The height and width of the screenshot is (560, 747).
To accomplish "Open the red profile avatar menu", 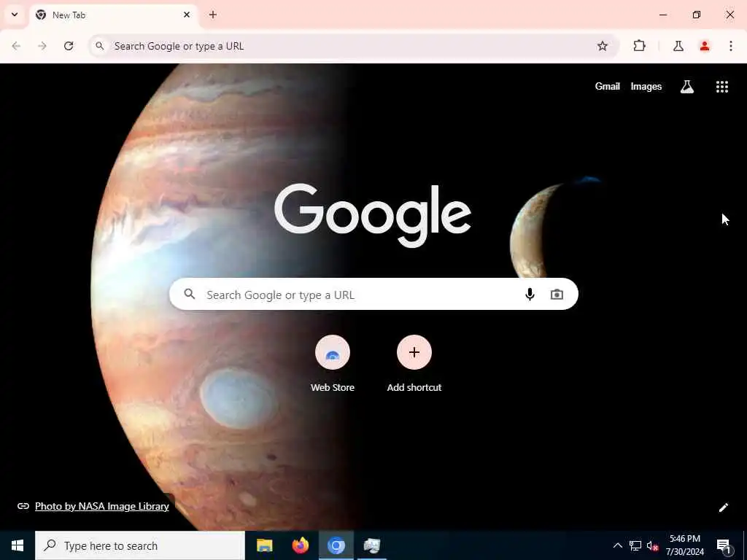I will coord(705,46).
